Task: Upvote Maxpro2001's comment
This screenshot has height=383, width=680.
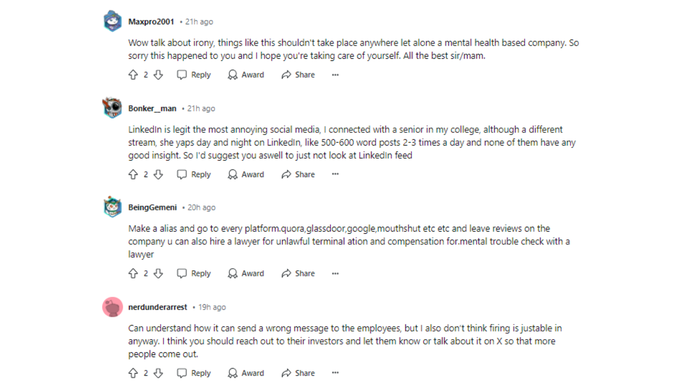Action: coord(133,75)
